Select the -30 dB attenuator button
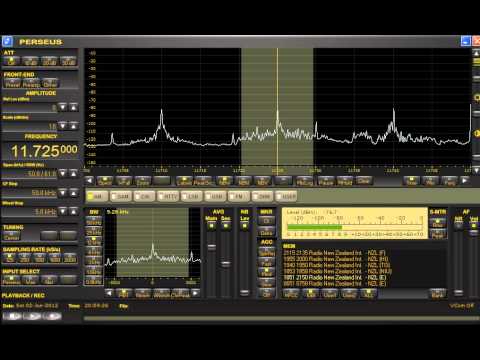The height and width of the screenshot is (360, 480). [68, 61]
